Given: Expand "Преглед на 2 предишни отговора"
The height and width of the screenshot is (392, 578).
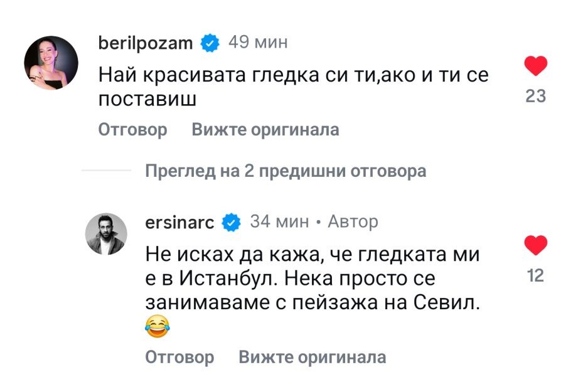Looking at the screenshot, I should pyautogui.click(x=285, y=171).
